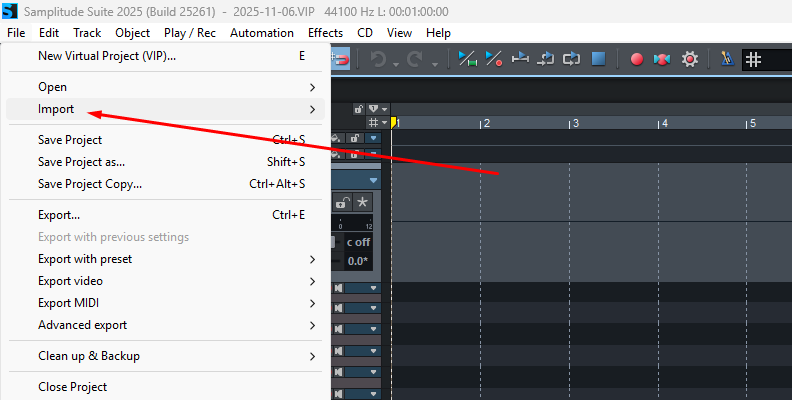This screenshot has width=792, height=400.
Task: Click the Undo arrow icon
Action: 377,60
